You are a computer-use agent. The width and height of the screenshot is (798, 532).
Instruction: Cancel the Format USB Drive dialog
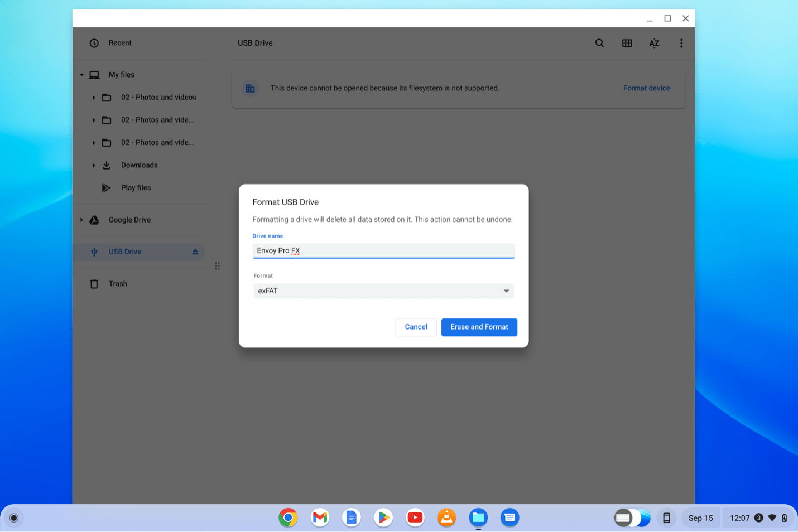coord(416,327)
